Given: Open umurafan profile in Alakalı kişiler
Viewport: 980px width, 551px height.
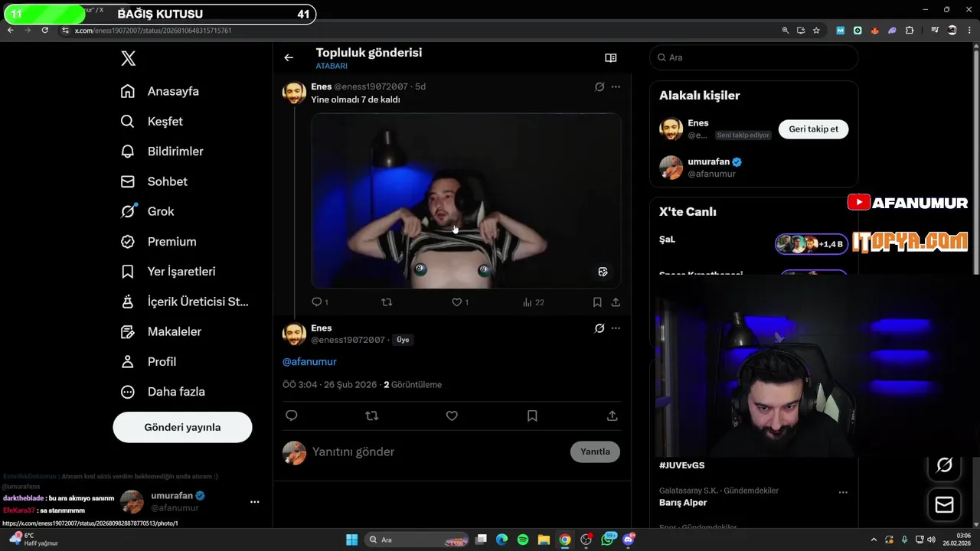Looking at the screenshot, I should 754,168.
